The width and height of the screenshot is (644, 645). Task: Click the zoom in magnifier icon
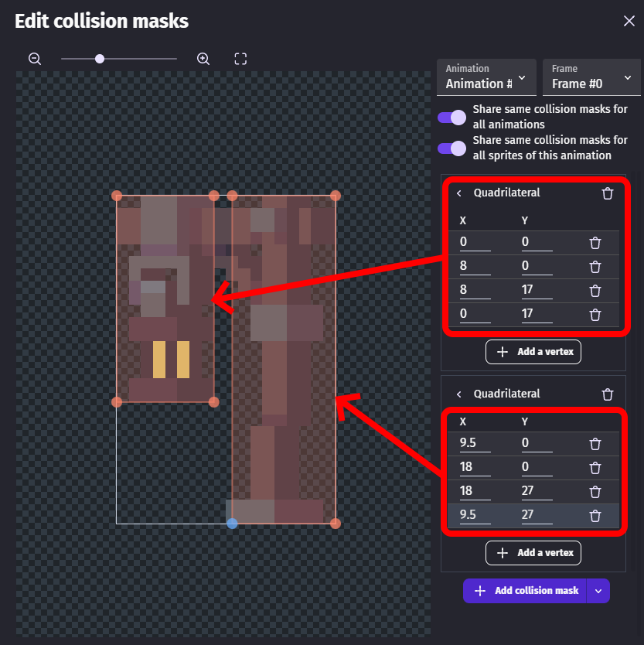tap(203, 59)
